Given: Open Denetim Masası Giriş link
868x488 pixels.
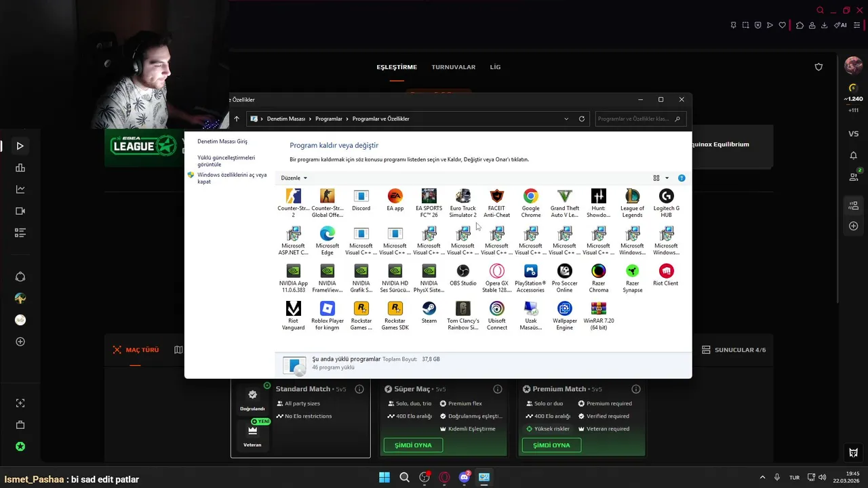Looking at the screenshot, I should 222,142.
